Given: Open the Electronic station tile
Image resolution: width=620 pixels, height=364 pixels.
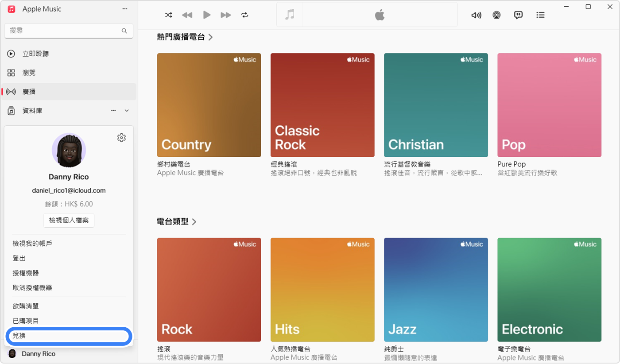Looking at the screenshot, I should [x=549, y=290].
